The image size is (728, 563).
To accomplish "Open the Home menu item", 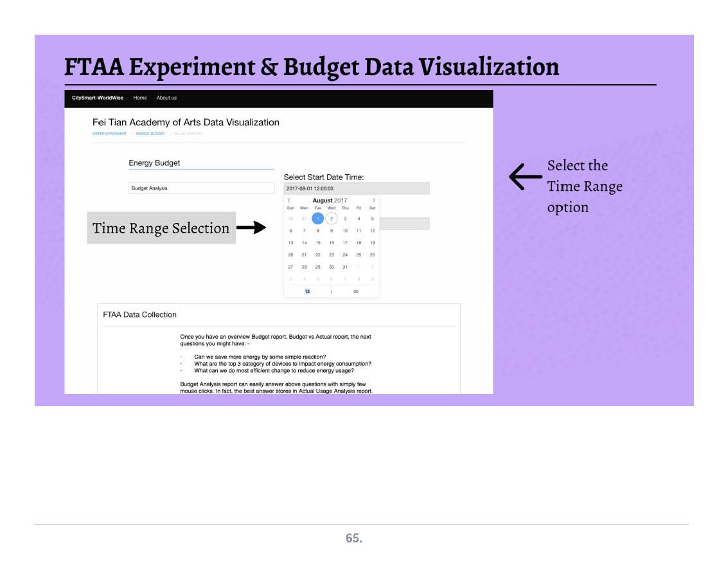I will pyautogui.click(x=140, y=98).
